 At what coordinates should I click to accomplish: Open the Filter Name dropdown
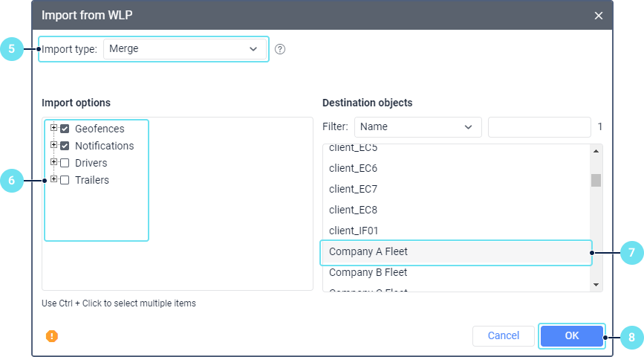417,127
